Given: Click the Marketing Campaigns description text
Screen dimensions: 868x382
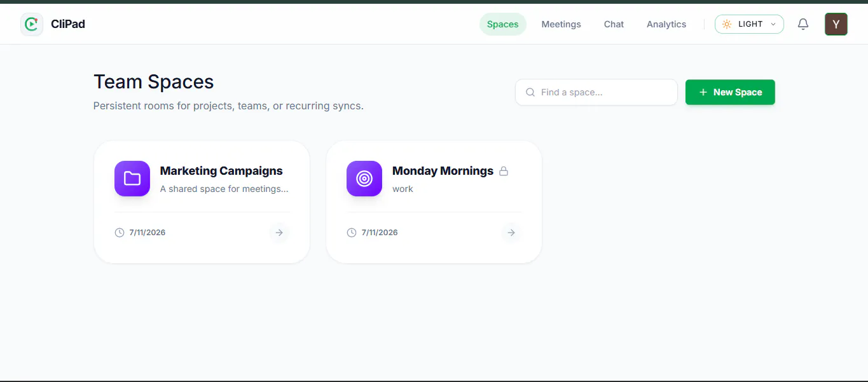Looking at the screenshot, I should [224, 189].
